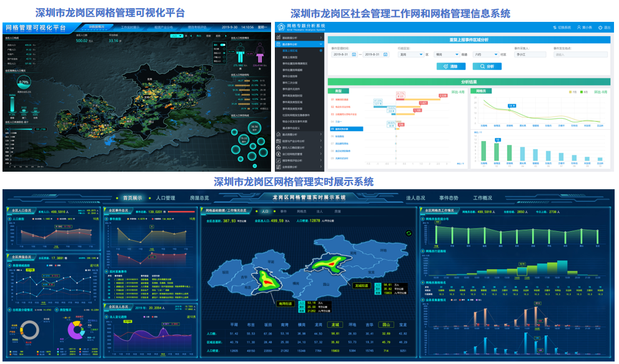Click the selected radio in map layer panel
The height and width of the screenshot is (364, 619).
[x=224, y=53]
